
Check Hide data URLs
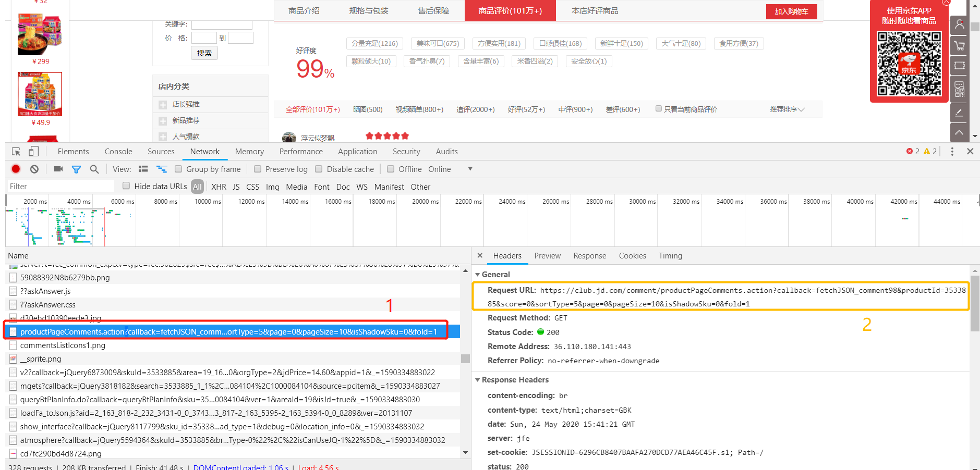click(126, 185)
